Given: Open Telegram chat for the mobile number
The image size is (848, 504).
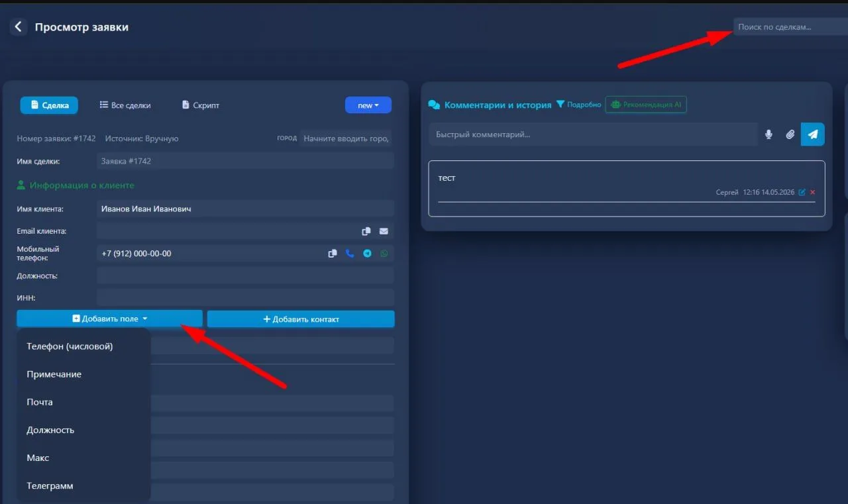Looking at the screenshot, I should (x=367, y=254).
